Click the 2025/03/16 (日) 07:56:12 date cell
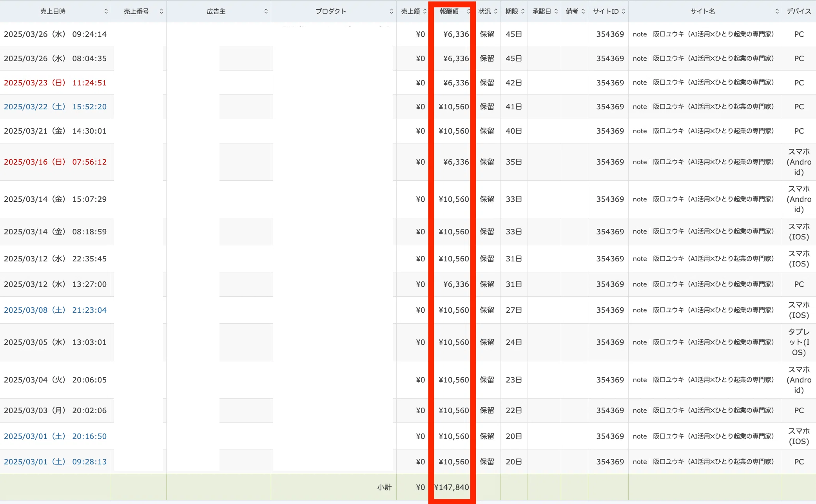 [55, 162]
